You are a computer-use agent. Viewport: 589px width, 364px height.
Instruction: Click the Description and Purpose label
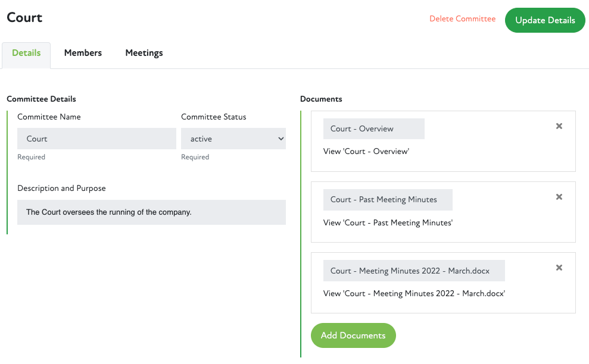click(x=61, y=188)
